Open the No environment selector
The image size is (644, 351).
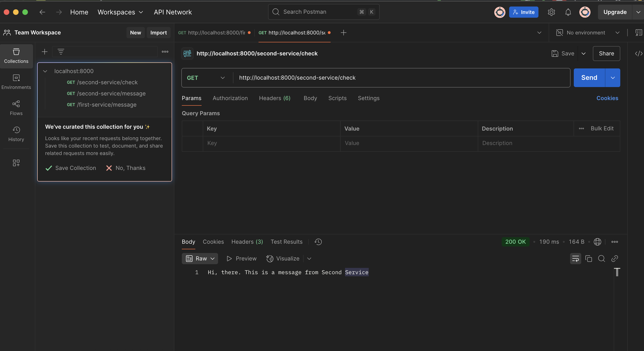588,33
